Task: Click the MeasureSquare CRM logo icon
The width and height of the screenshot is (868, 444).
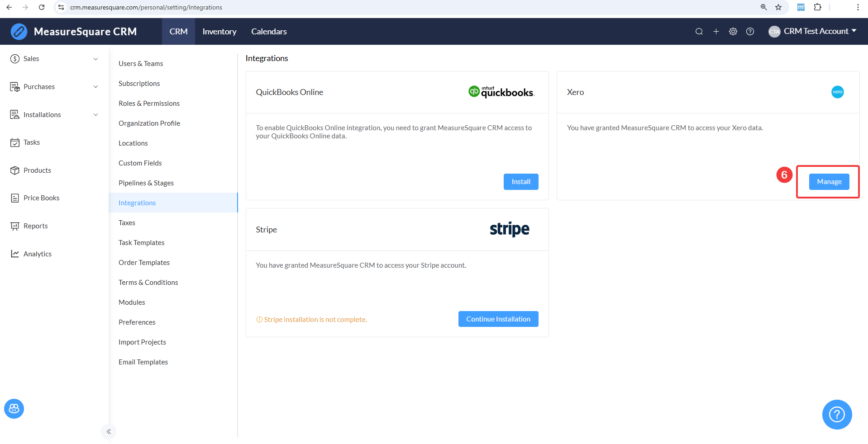Action: tap(19, 32)
